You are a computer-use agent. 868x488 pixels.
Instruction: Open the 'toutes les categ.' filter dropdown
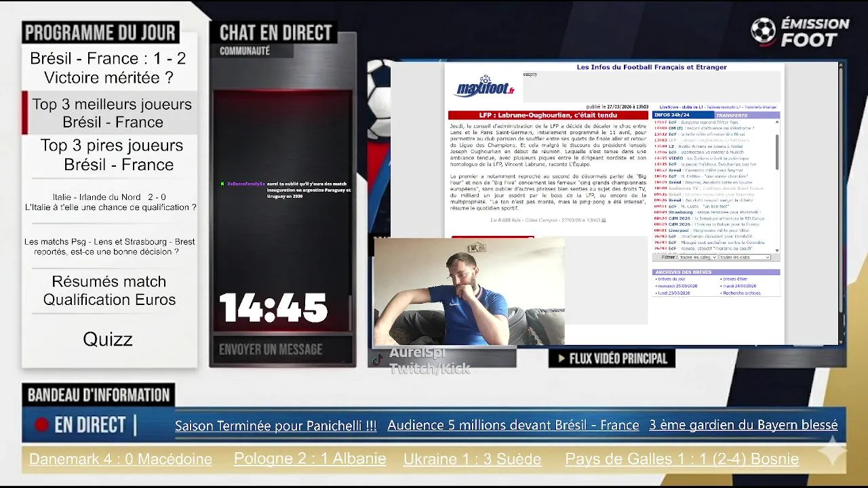click(698, 258)
